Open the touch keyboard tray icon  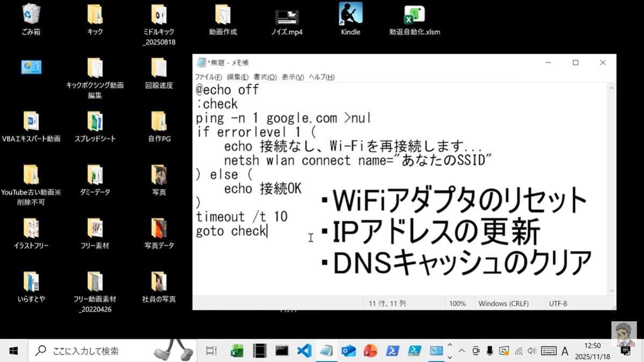coord(549,351)
